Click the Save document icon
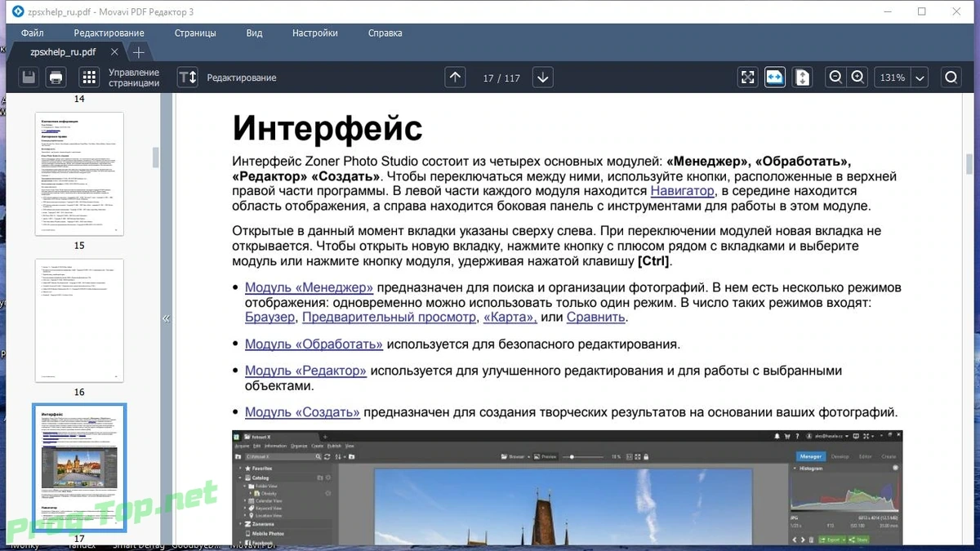The image size is (980, 551). click(29, 78)
